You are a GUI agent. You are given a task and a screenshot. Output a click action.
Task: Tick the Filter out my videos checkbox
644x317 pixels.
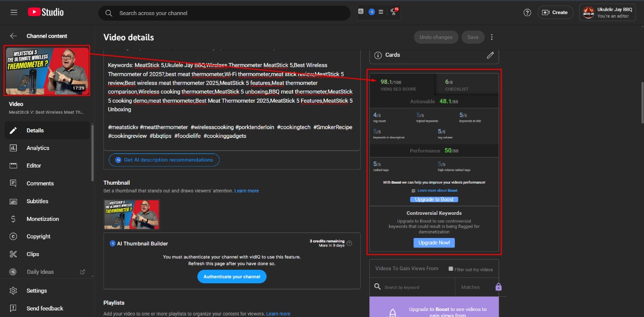tap(451, 269)
